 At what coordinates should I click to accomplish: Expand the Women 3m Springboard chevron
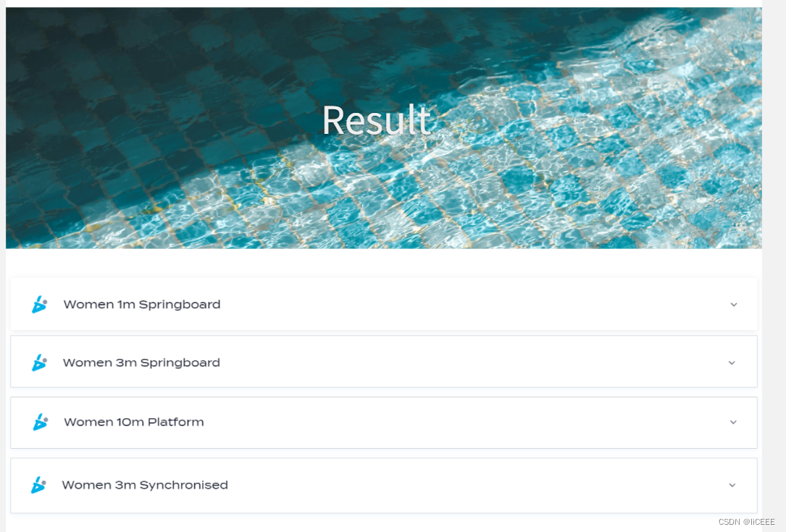click(x=732, y=363)
